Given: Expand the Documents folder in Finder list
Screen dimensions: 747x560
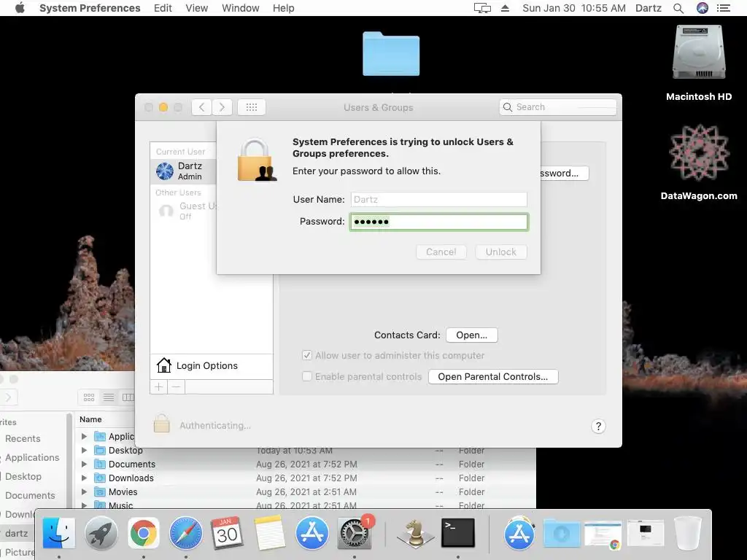Looking at the screenshot, I should [85, 464].
